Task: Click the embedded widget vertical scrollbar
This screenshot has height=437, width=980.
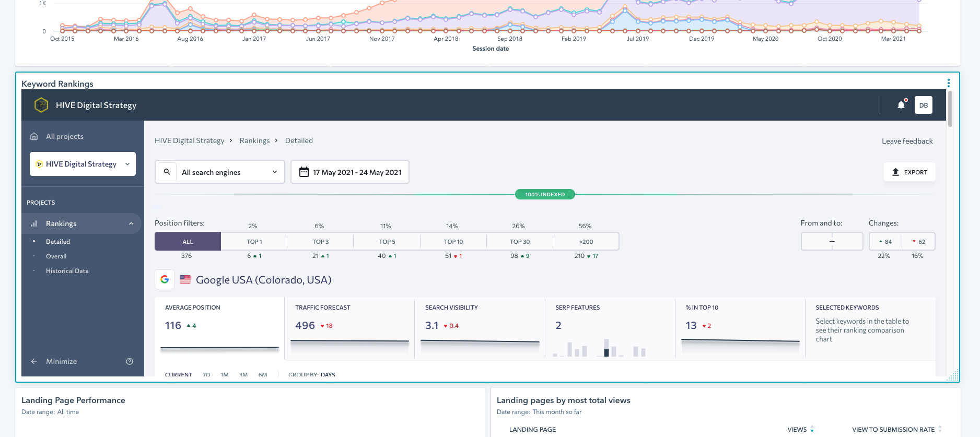Action: (x=950, y=109)
